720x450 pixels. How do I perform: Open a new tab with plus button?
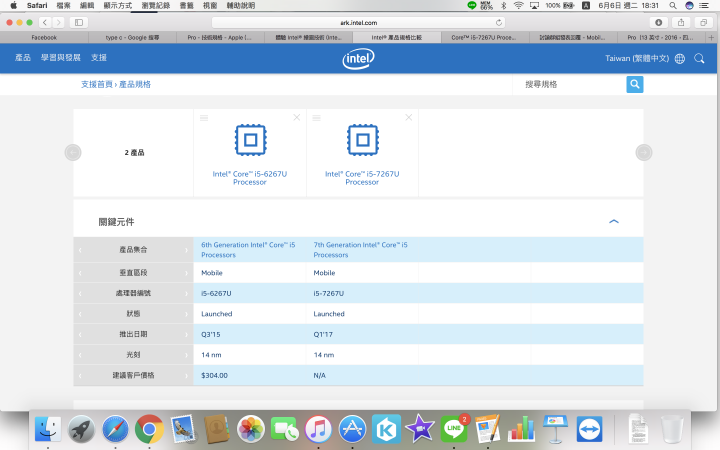[x=711, y=38]
